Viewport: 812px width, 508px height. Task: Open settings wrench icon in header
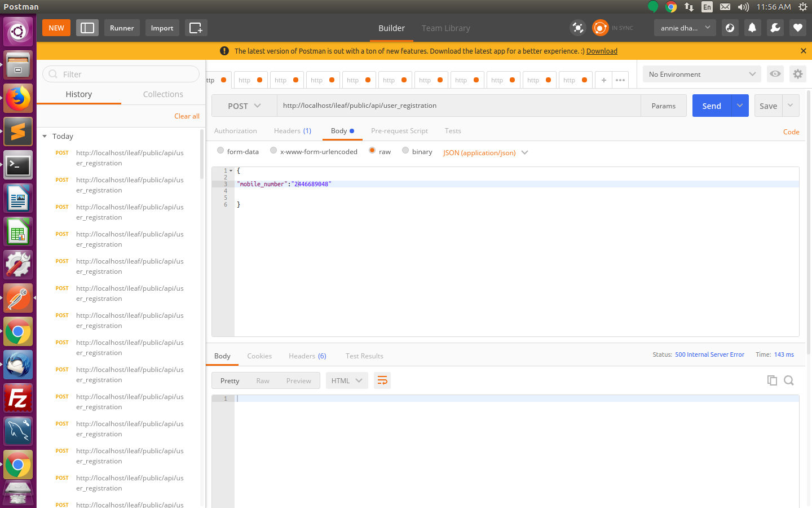click(x=775, y=28)
